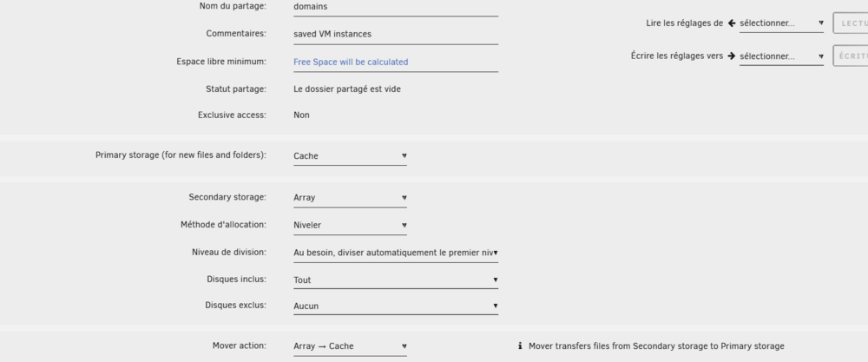
Task: Click the LECTURE button
Action: (x=851, y=23)
